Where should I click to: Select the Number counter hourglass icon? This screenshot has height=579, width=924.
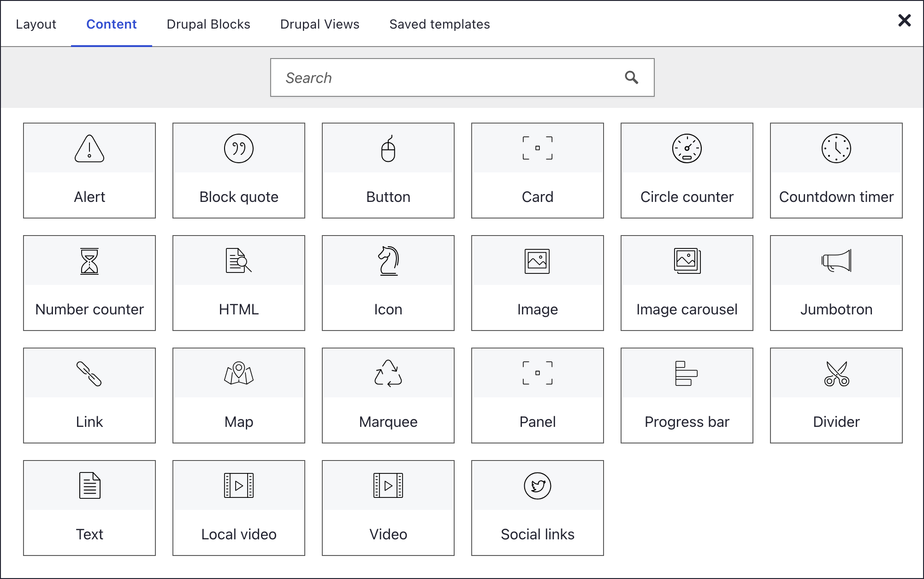coord(89,261)
